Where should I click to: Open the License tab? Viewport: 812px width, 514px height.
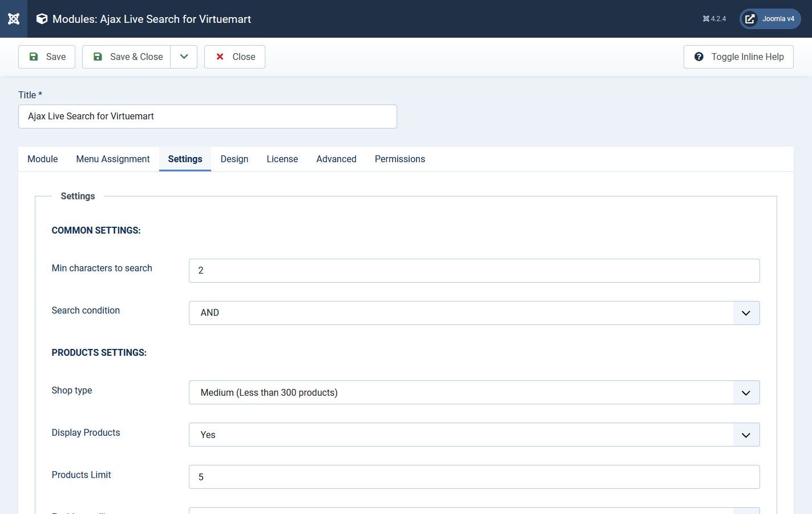click(282, 159)
